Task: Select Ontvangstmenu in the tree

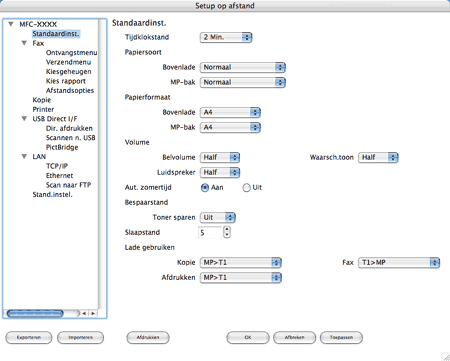Action: tap(72, 53)
